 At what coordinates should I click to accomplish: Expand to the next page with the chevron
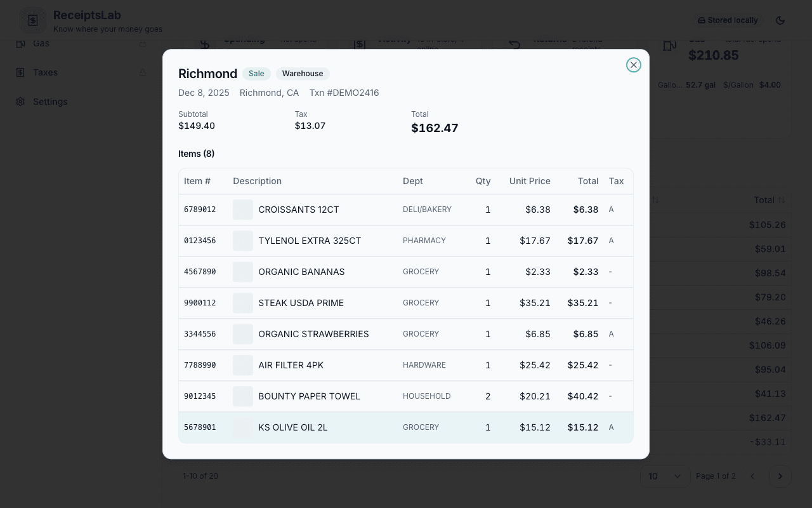tap(780, 476)
